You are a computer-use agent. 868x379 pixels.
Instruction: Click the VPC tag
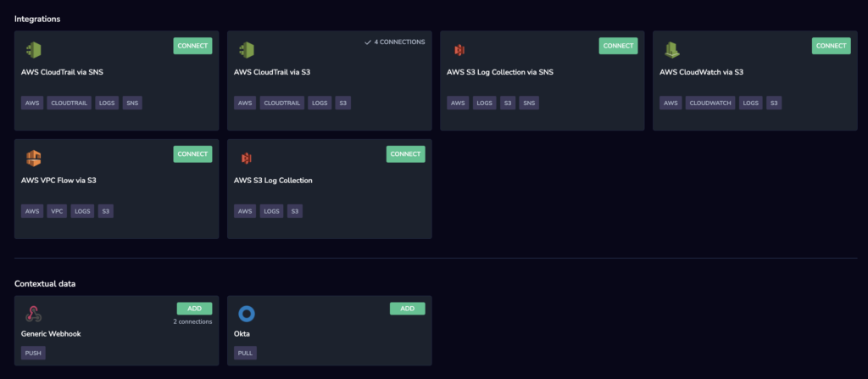pos(57,211)
